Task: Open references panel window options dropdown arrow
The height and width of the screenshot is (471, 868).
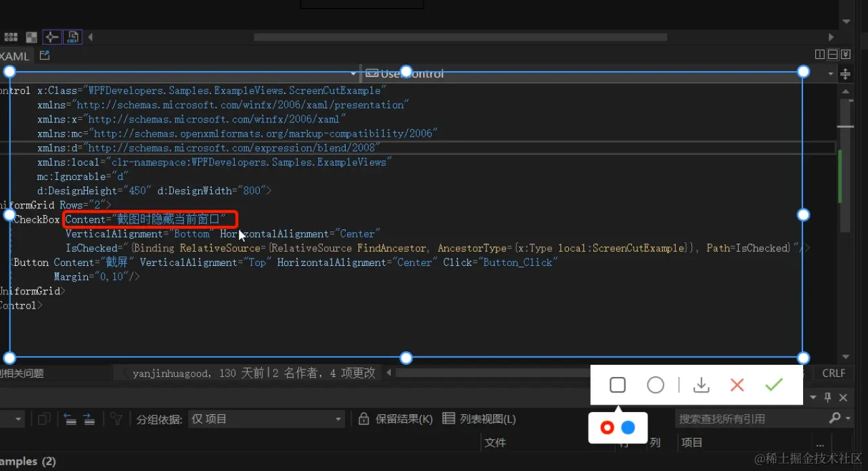Action: (x=815, y=398)
